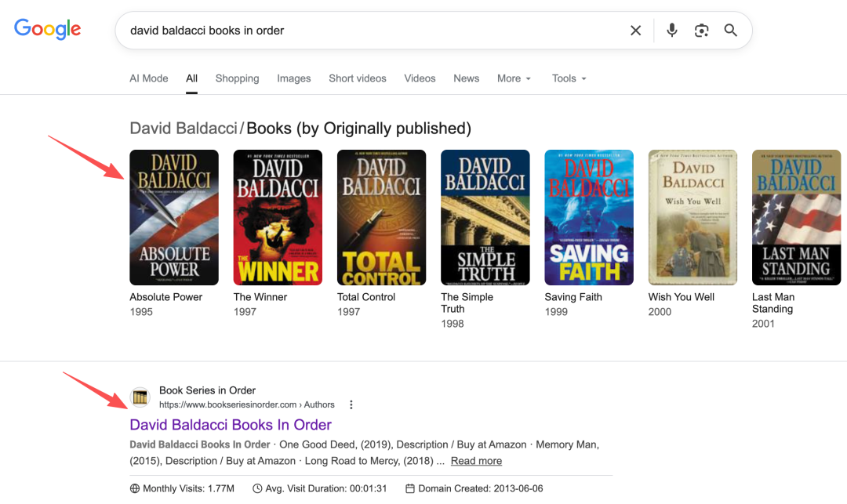Screen dimensions: 847x504
Task: Switch to the Videos tab
Action: tap(420, 78)
